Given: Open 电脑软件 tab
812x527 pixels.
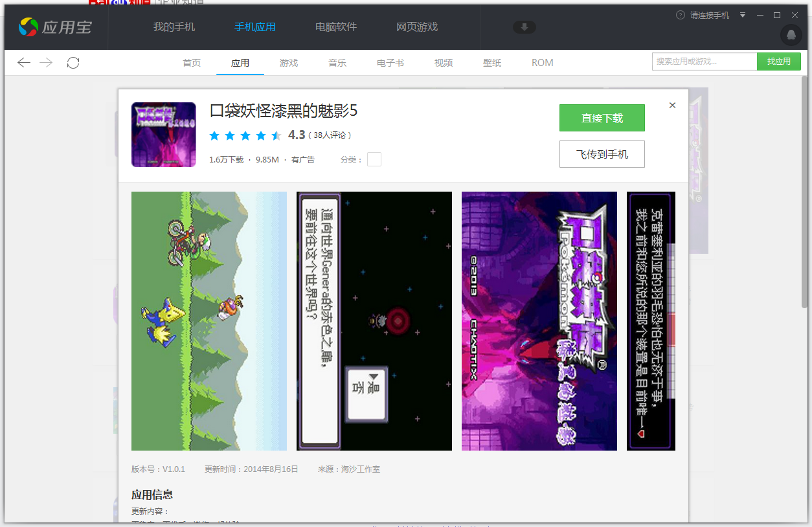Looking at the screenshot, I should pyautogui.click(x=336, y=27).
